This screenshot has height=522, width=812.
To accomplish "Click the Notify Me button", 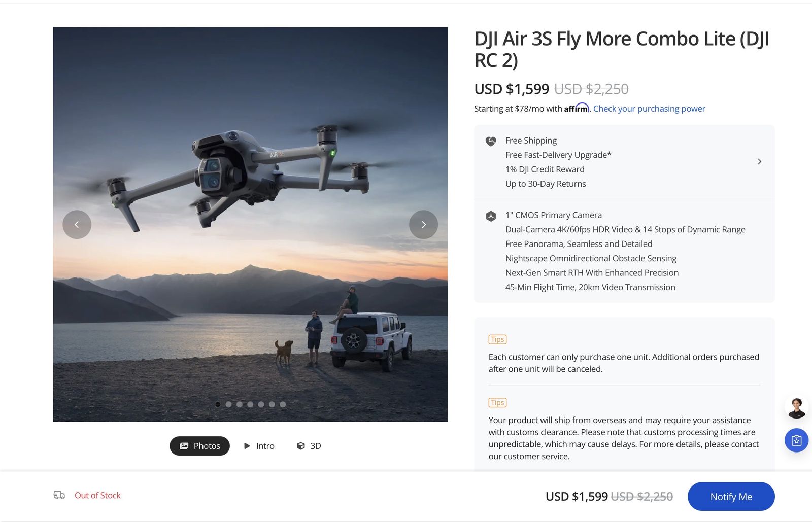I will (x=731, y=497).
